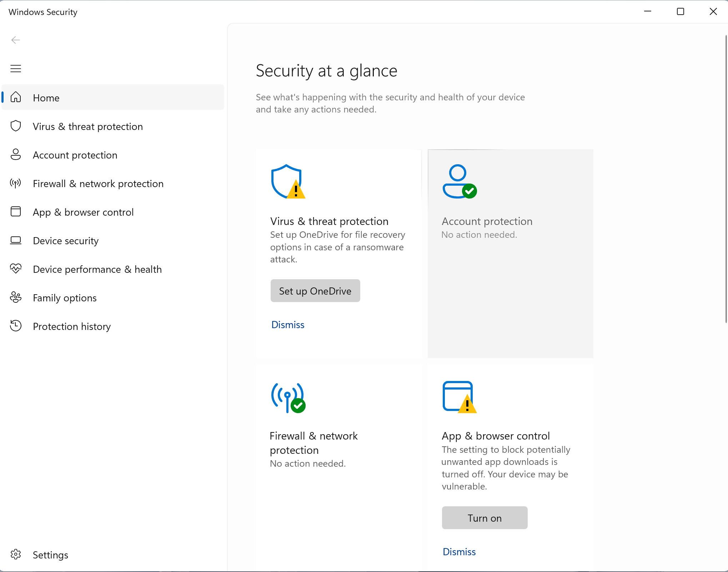Select Home in the sidebar

click(46, 98)
